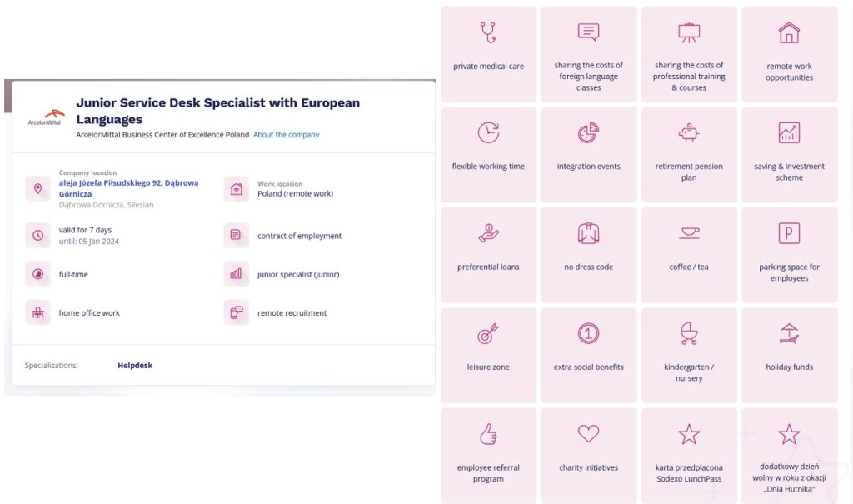Click the Helpdesk specialization tag

[135, 366]
